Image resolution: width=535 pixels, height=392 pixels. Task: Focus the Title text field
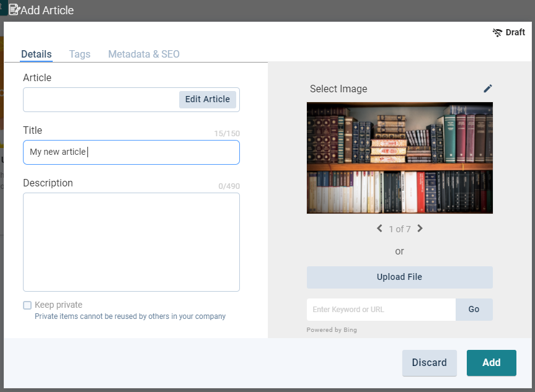pyautogui.click(x=131, y=152)
